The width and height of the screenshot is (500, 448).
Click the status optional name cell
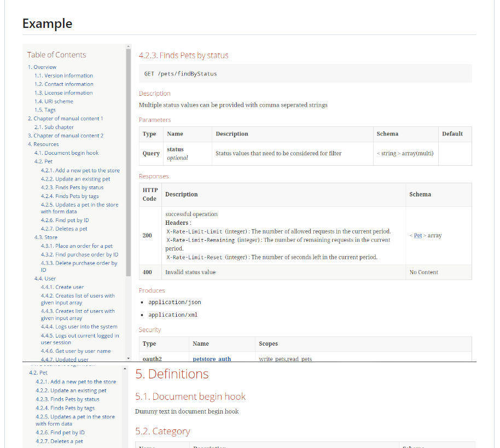click(x=188, y=153)
